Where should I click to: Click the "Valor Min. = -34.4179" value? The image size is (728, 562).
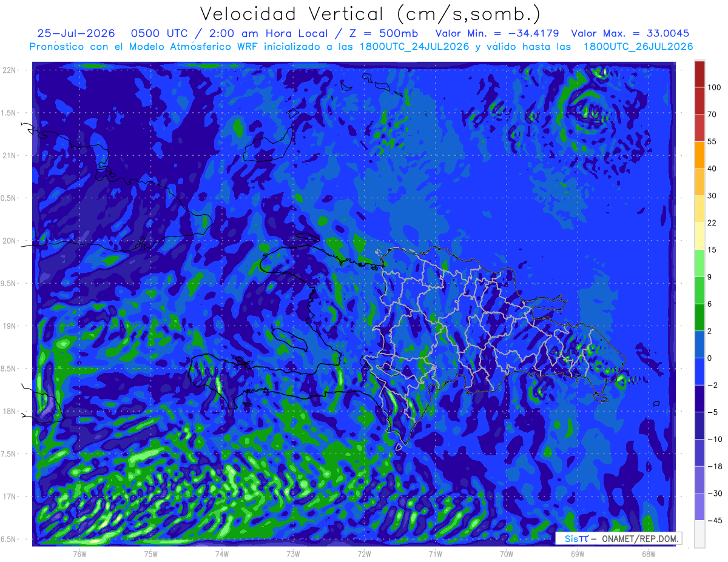[497, 33]
